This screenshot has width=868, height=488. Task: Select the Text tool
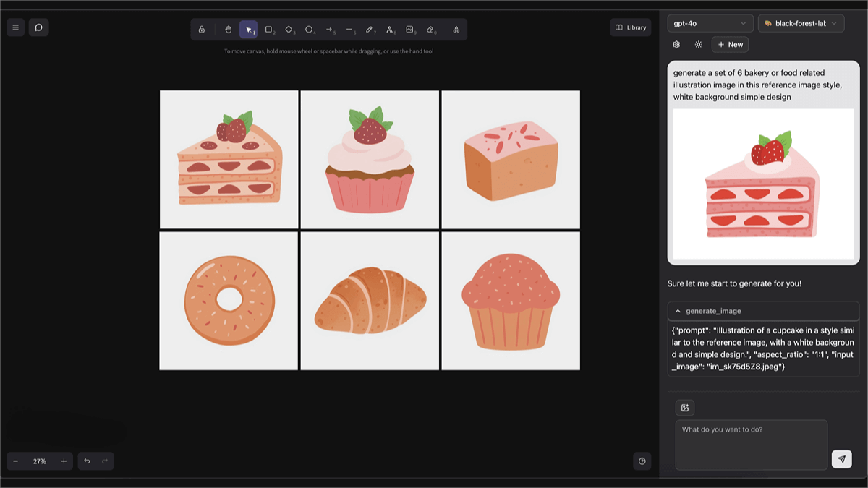click(390, 30)
